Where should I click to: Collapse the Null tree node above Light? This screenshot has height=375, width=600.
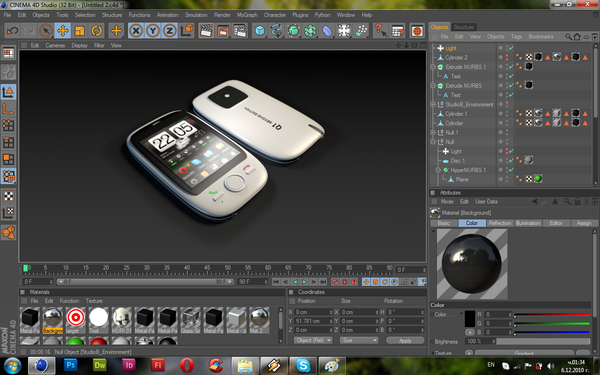[433, 142]
